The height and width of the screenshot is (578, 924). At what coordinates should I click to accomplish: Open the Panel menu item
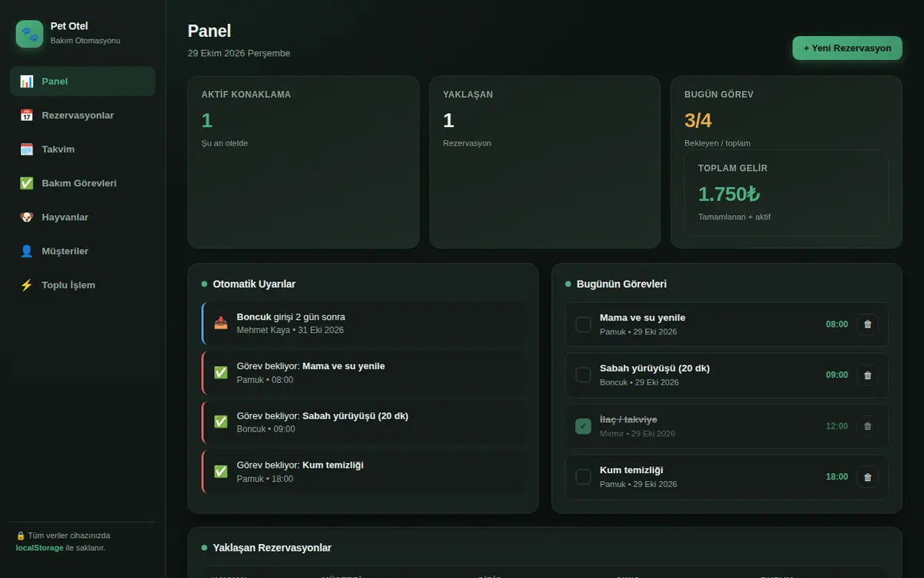[x=82, y=82]
